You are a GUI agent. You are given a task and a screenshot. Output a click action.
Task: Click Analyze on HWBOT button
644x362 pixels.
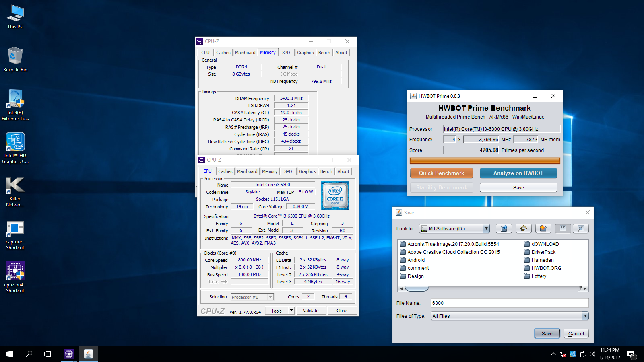[518, 173]
